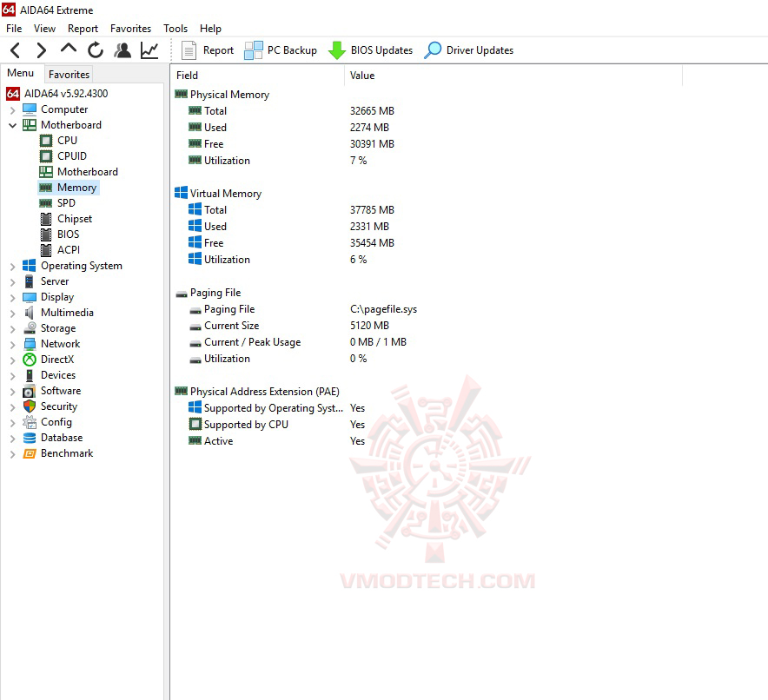Click the Storage icon in tree
Viewport: 768px width, 700px height.
click(x=30, y=328)
